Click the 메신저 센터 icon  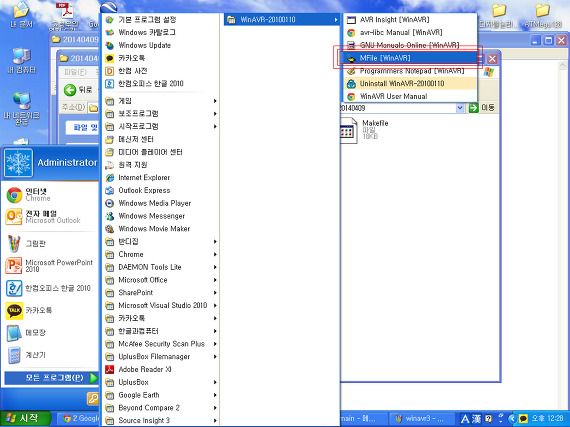(109, 139)
